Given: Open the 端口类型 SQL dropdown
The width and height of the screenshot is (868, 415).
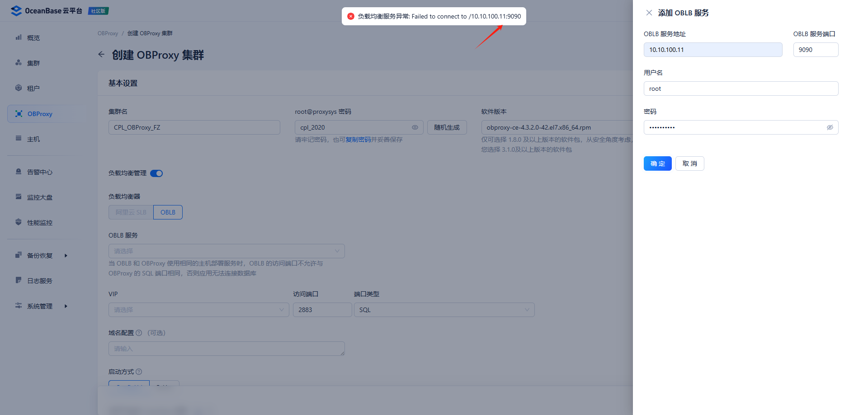Looking at the screenshot, I should [x=444, y=310].
